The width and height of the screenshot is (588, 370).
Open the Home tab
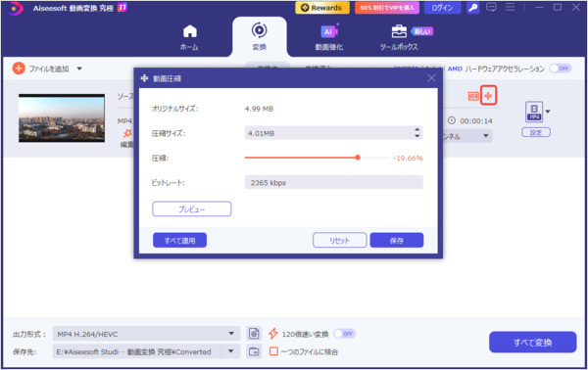[x=189, y=37]
